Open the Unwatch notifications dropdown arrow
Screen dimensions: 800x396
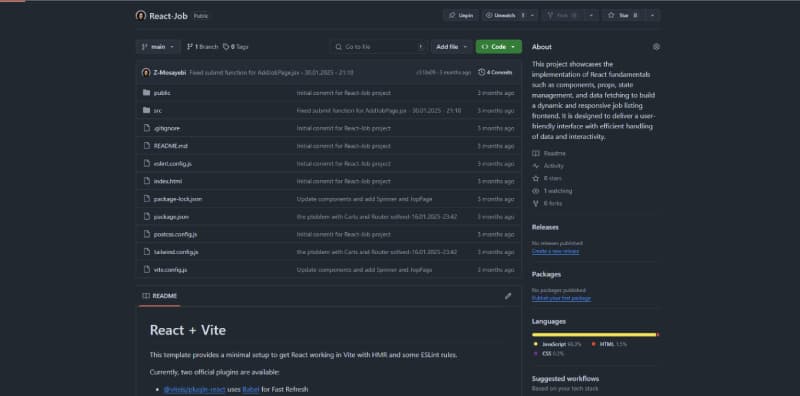pyautogui.click(x=533, y=16)
